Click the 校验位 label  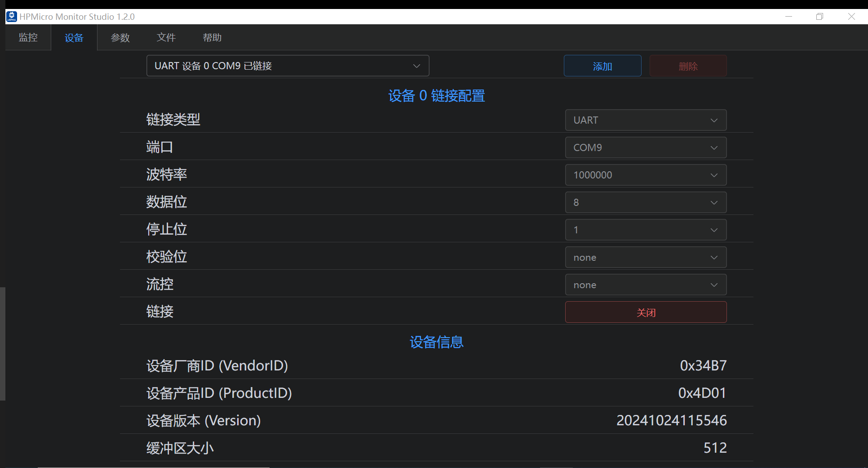click(167, 257)
